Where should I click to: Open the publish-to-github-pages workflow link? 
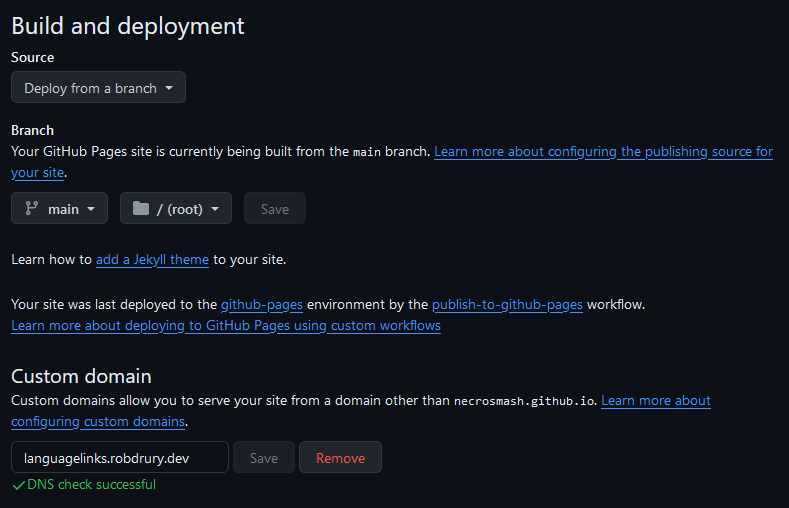coord(507,304)
